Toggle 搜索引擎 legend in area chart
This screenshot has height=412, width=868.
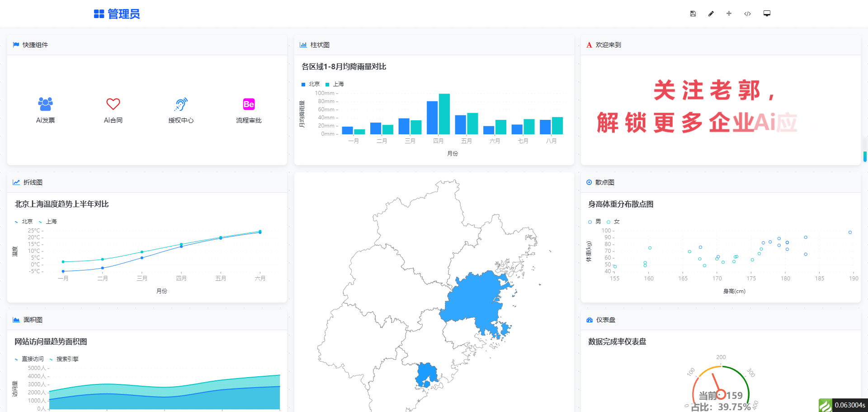(x=64, y=359)
